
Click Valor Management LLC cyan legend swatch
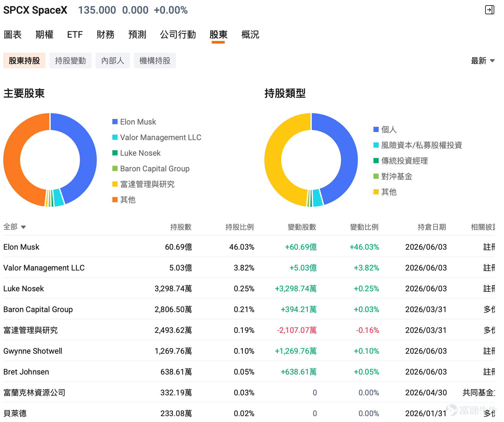pos(115,137)
